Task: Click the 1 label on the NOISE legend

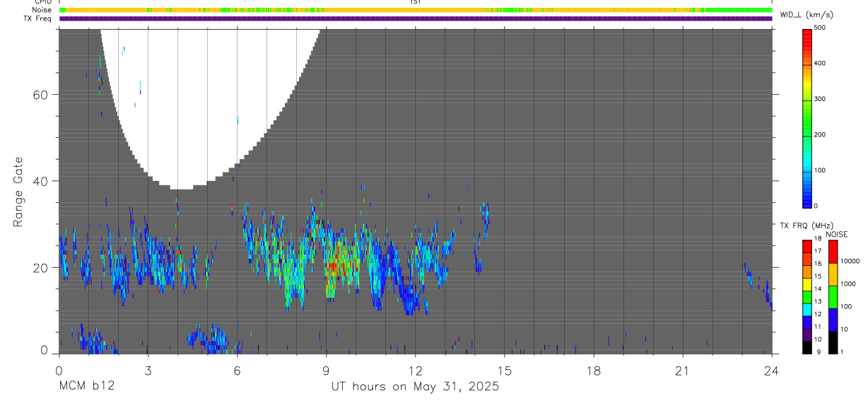Action: pos(842,351)
